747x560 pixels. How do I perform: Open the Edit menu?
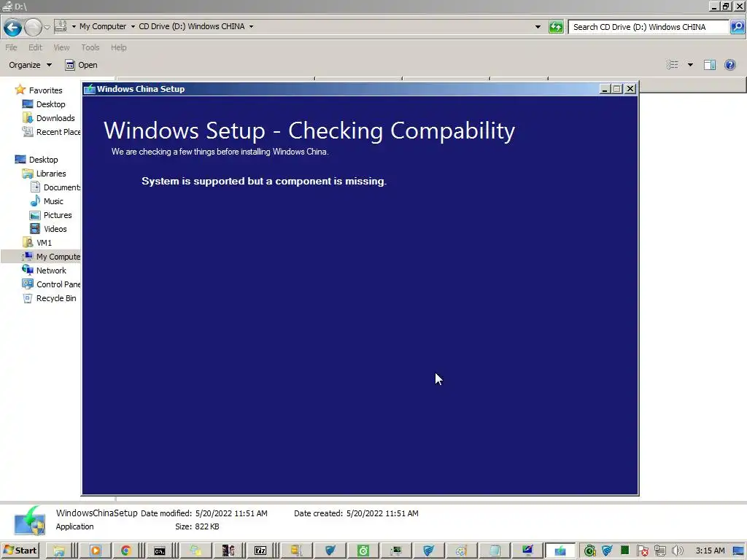coord(35,47)
